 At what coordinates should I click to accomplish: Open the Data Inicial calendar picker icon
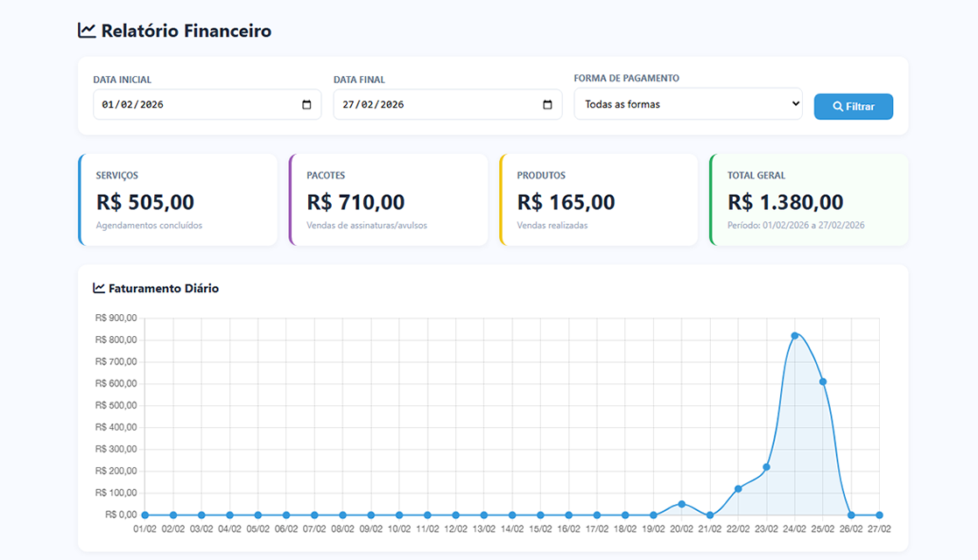pos(307,104)
